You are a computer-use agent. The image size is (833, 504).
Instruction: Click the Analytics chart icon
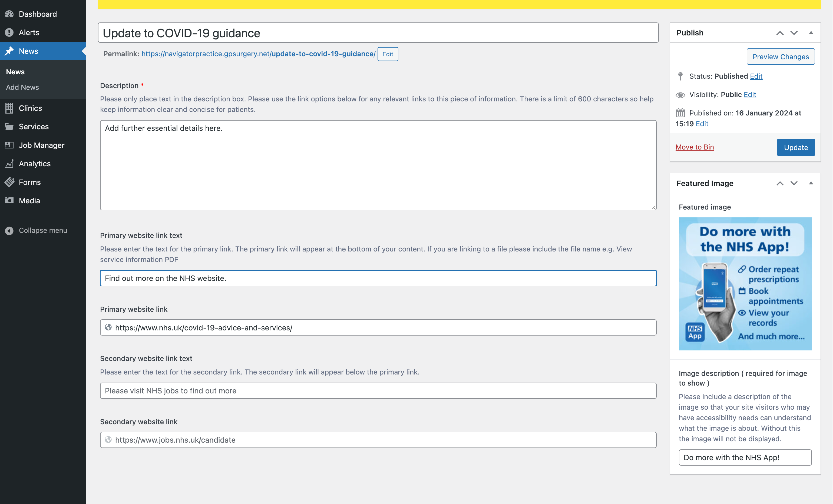tap(9, 164)
